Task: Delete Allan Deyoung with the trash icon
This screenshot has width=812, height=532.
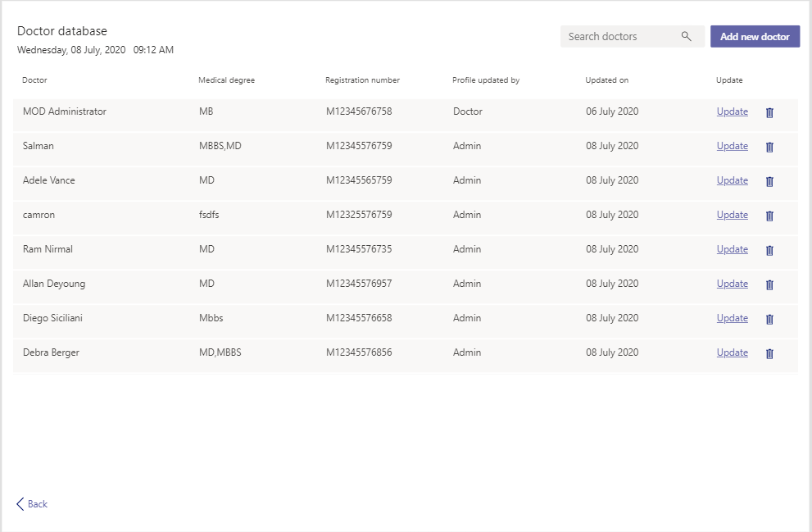Action: coord(769,285)
